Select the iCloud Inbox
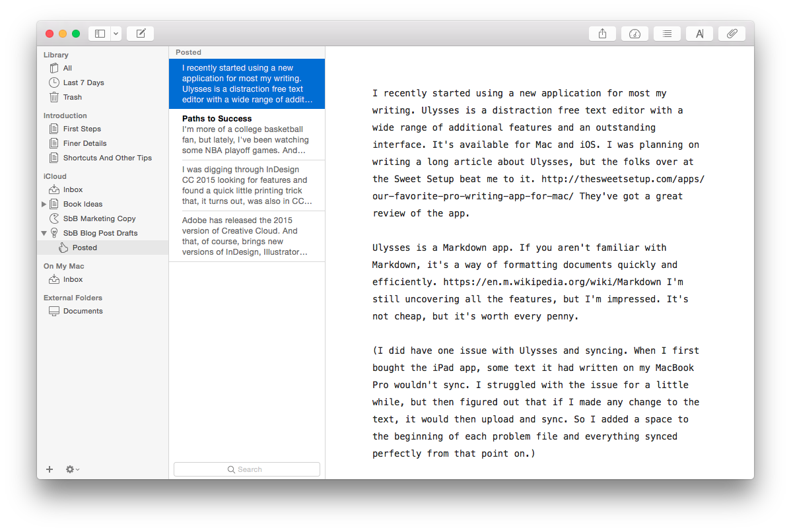Viewport: 791px width, 532px height. 103,189
